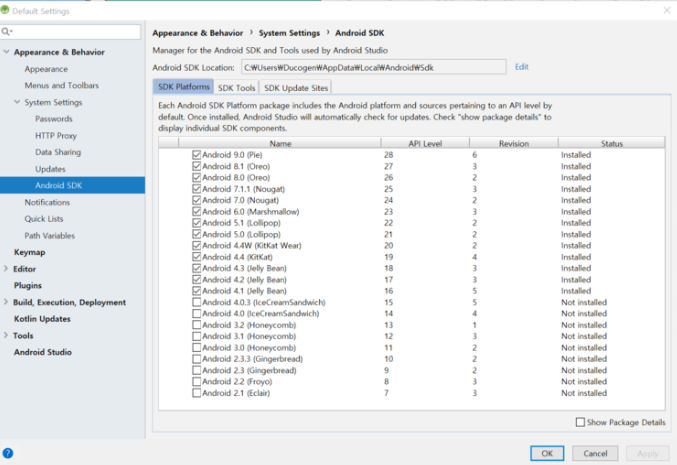Collapse Appearance & Behavior tree node
Screen dimensions: 677x465
(x=6, y=52)
